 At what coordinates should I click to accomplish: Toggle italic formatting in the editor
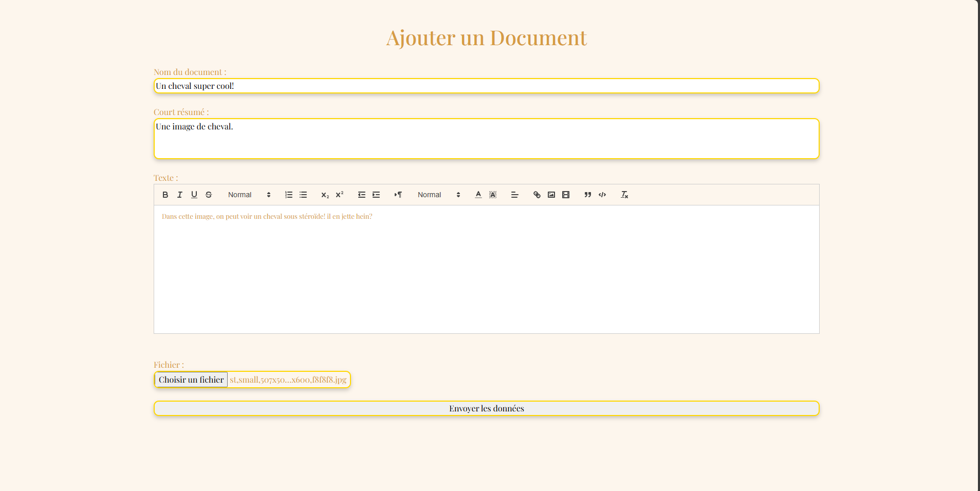180,195
